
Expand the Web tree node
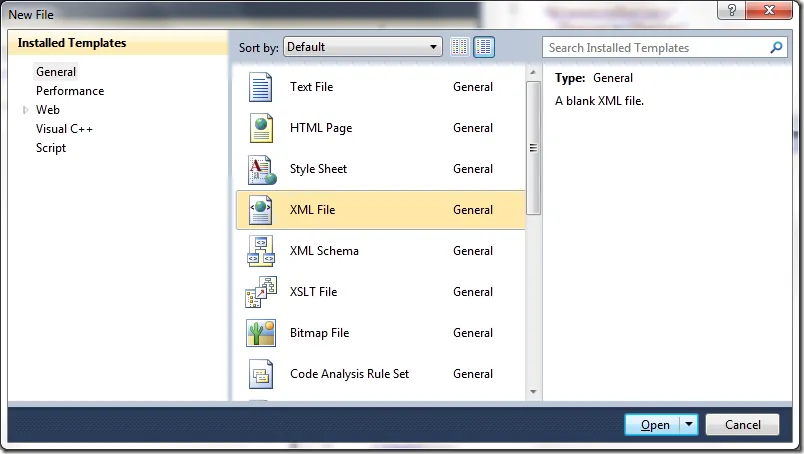point(25,110)
